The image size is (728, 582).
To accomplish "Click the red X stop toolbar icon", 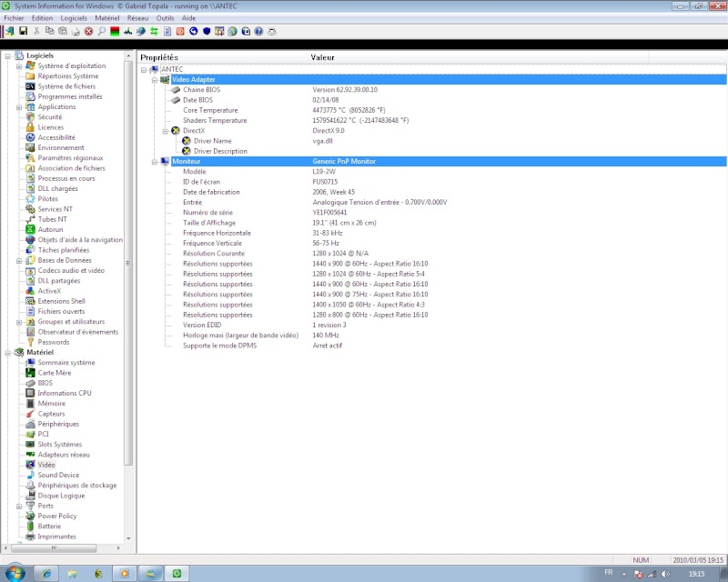I will click(x=88, y=31).
